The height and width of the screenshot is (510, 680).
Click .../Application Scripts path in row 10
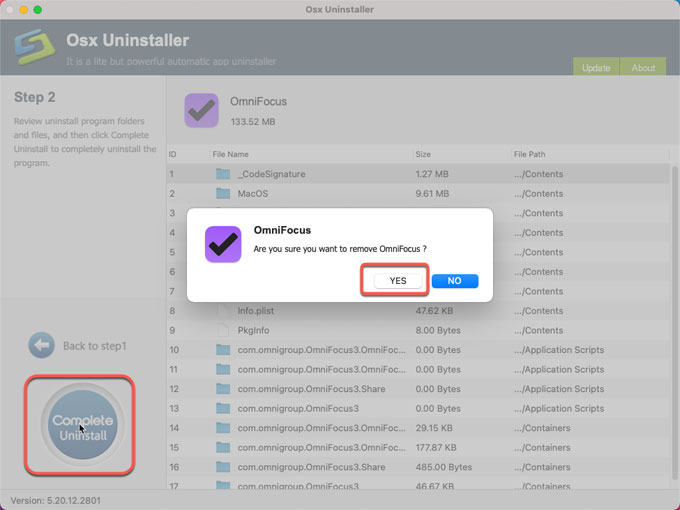point(559,350)
